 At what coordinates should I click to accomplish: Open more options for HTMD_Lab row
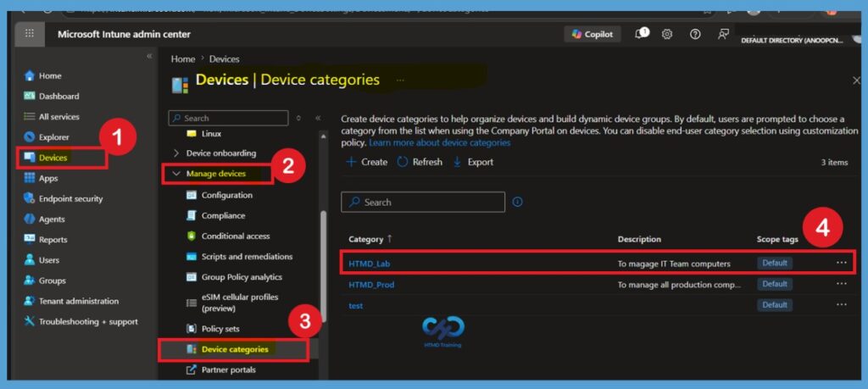tap(842, 263)
